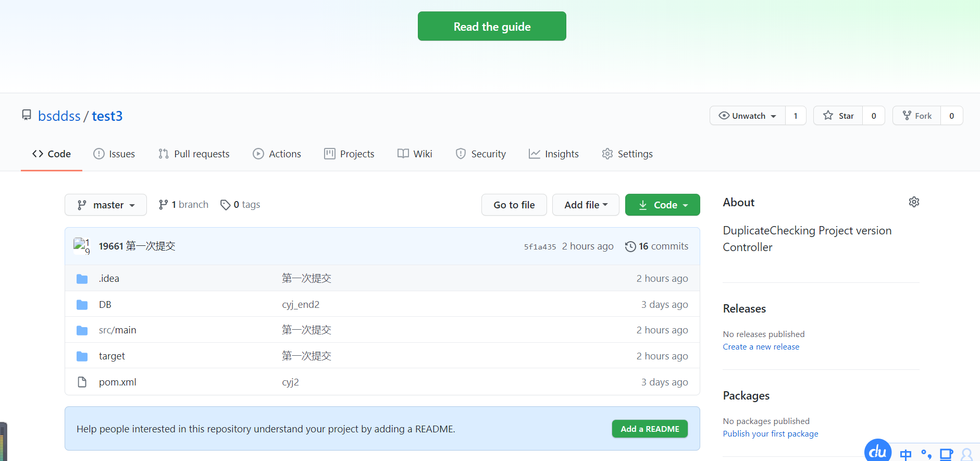This screenshot has height=461, width=980.
Task: Open the IME soft keyboard icon
Action: click(947, 454)
